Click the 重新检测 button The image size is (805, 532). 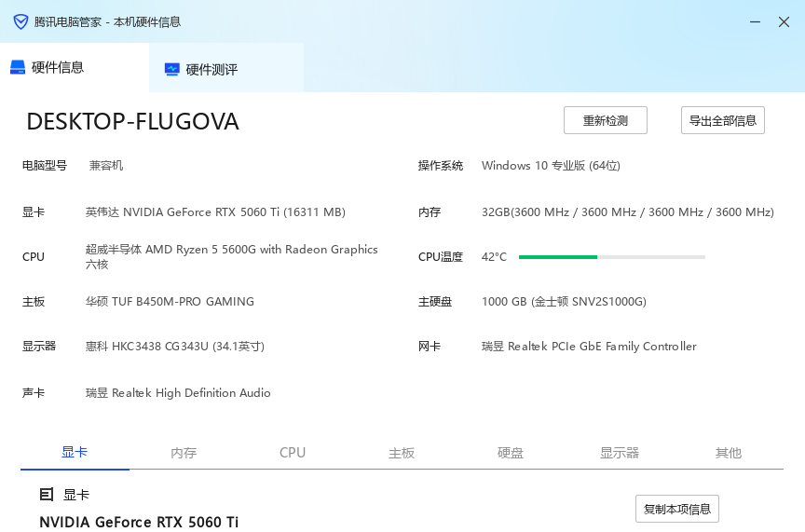tap(606, 120)
